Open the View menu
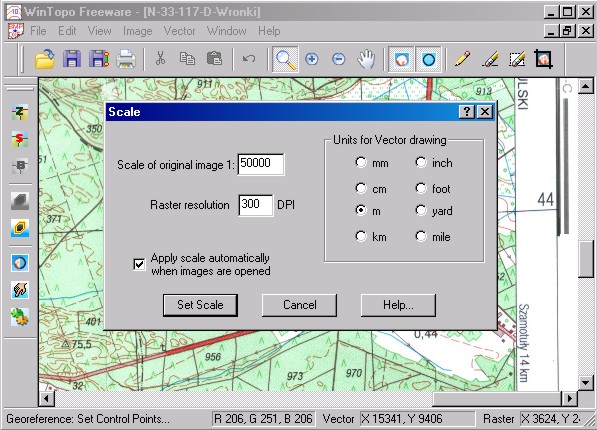This screenshot has width=597, height=430. tap(99, 31)
